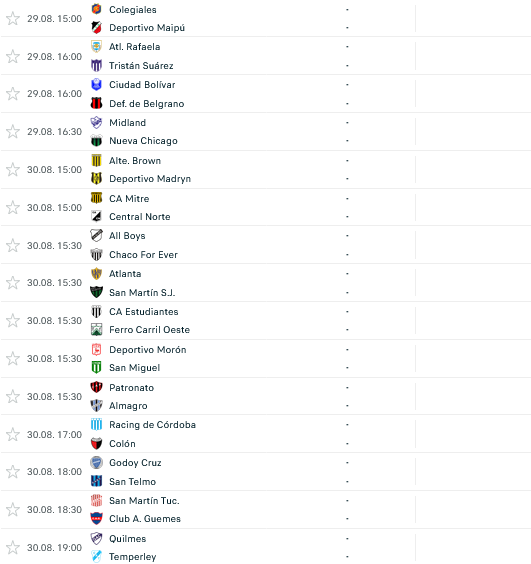This screenshot has width=531, height=564.
Task: Click the Colegiales team crest icon
Action: coord(96,9)
